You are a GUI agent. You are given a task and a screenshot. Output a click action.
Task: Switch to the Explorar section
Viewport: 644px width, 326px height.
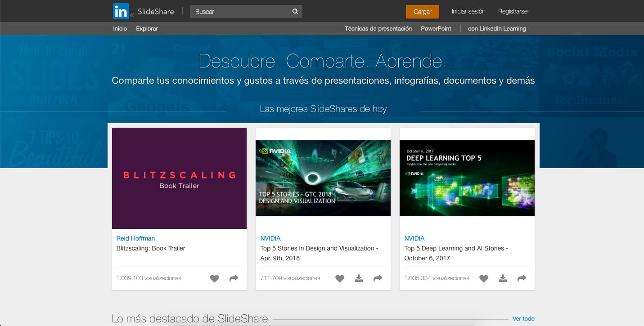(x=147, y=28)
